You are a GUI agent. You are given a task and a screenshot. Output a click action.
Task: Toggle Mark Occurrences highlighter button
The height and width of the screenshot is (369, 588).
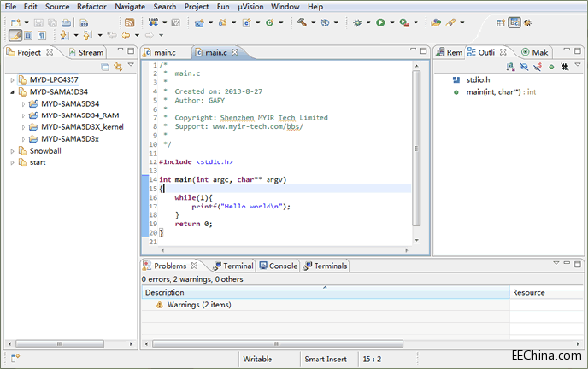click(15, 35)
